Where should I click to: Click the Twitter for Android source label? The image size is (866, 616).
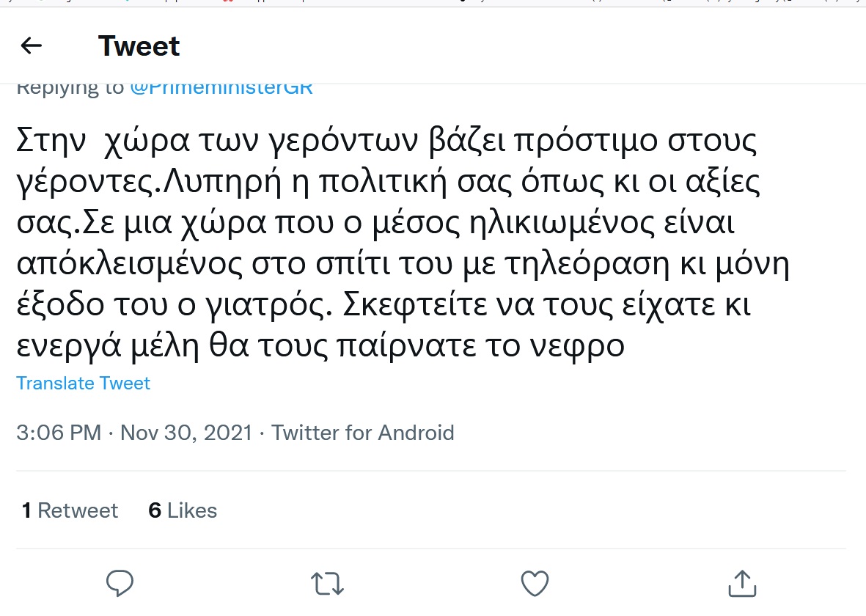point(363,433)
